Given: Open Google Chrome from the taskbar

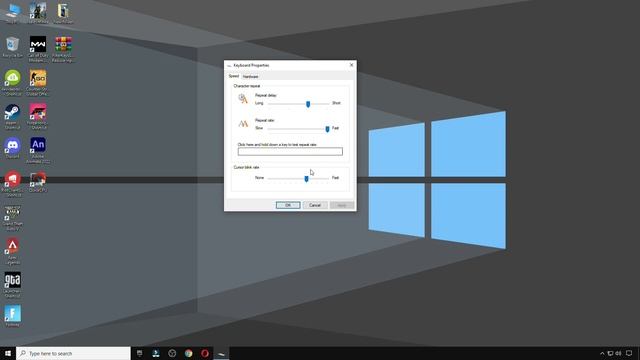Looking at the screenshot, I should (x=189, y=353).
